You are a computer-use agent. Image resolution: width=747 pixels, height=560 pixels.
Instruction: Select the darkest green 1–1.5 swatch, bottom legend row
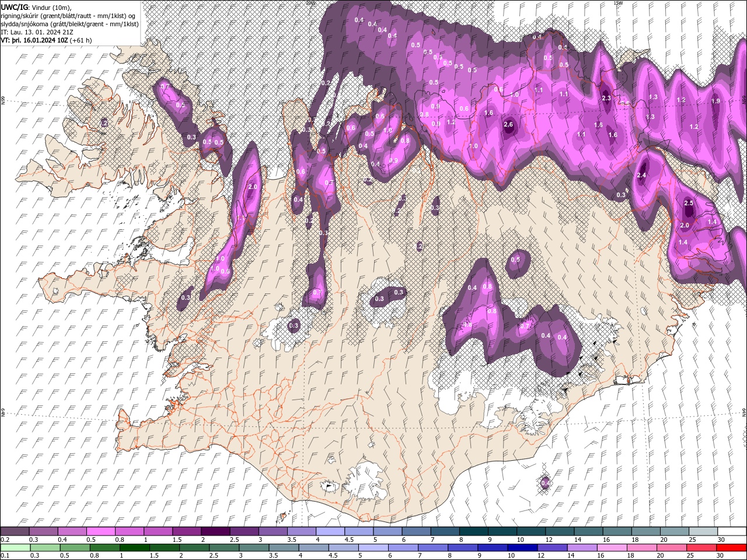[135, 548]
